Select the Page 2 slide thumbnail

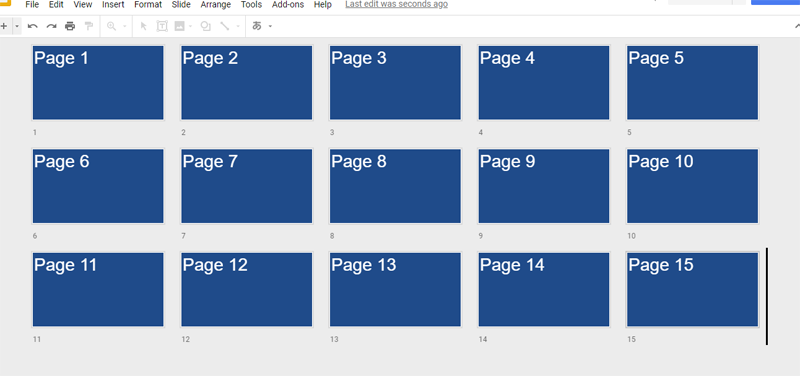(x=246, y=83)
